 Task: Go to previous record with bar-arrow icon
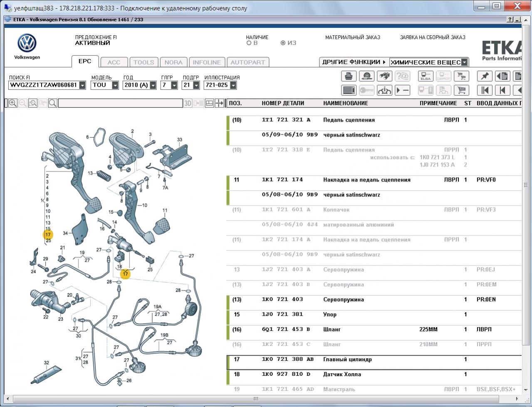[502, 90]
